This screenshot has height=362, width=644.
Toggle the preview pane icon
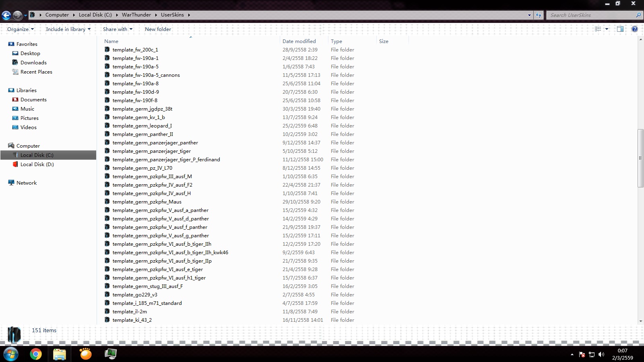pyautogui.click(x=620, y=29)
